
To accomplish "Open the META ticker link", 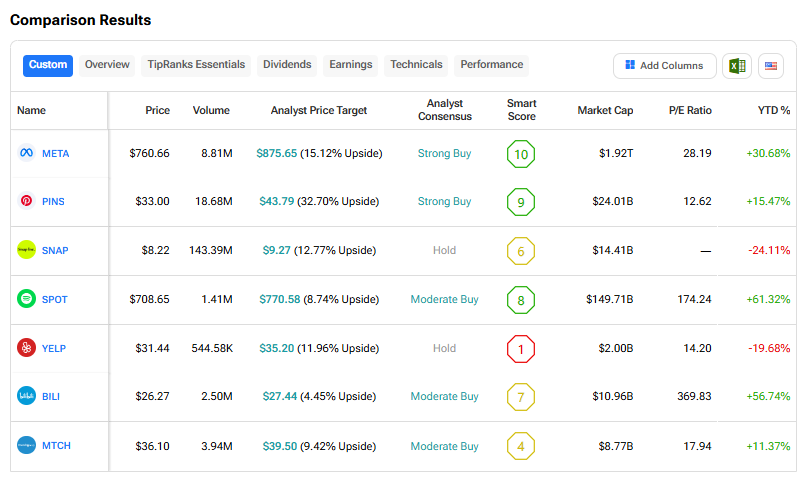I will 56,153.
